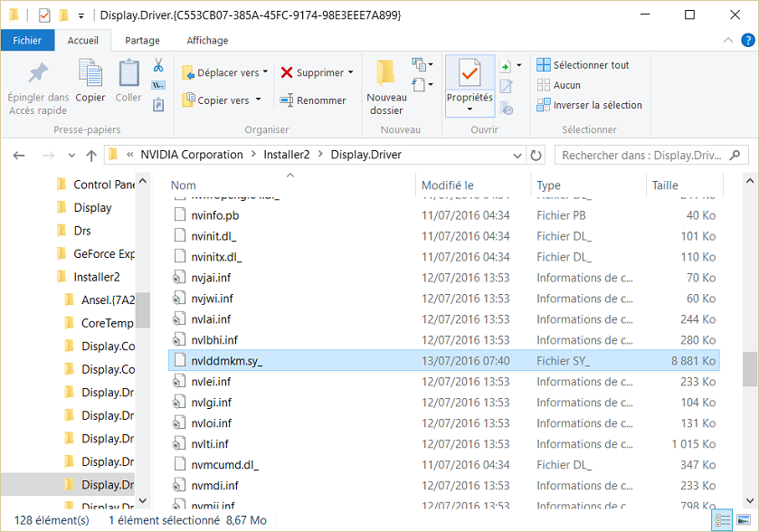Open Propriétés with the checkmark icon

470,72
